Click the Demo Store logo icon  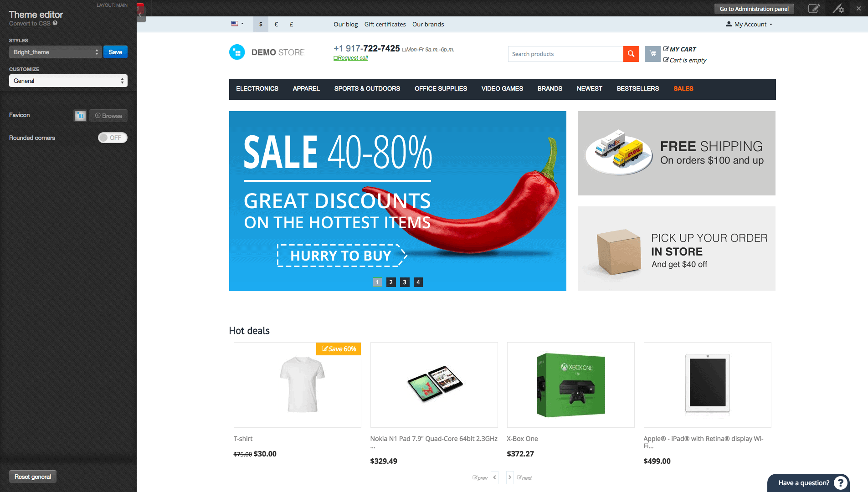coord(237,52)
